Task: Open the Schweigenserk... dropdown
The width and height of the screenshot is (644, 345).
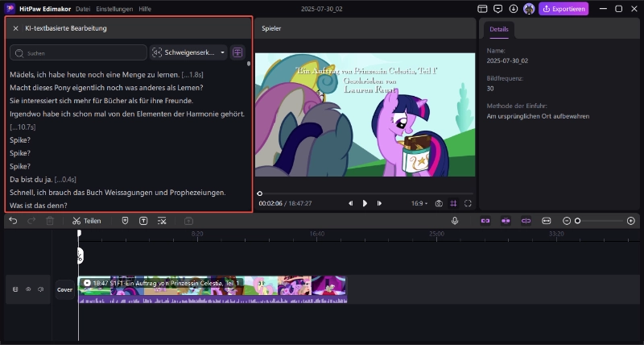Action: (188, 52)
